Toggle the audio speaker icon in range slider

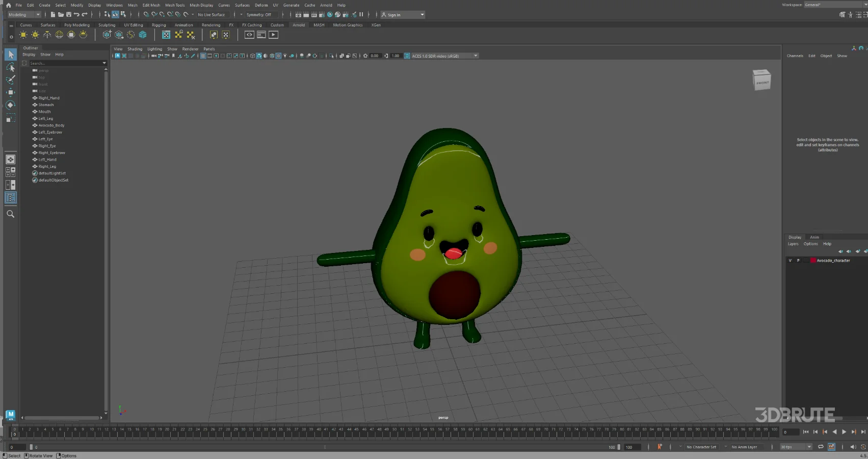853,447
